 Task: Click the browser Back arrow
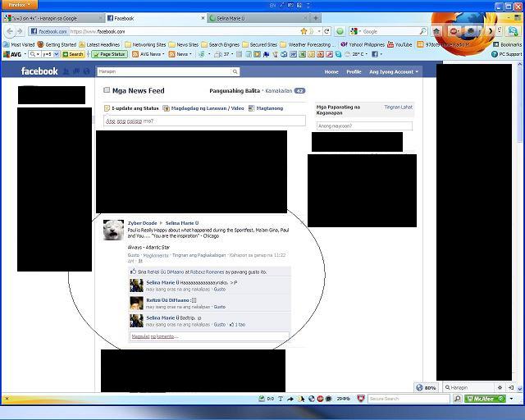click(10, 31)
